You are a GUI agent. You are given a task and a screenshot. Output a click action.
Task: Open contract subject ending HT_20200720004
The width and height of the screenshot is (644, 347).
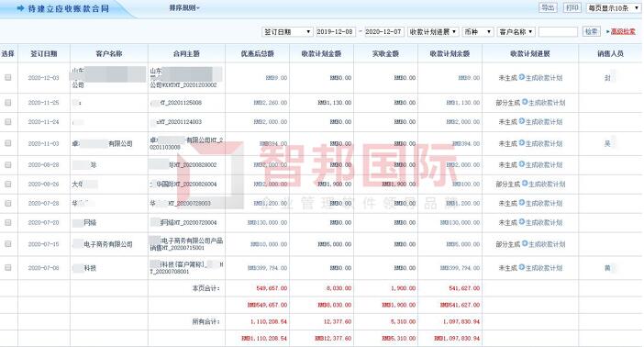tap(183, 222)
